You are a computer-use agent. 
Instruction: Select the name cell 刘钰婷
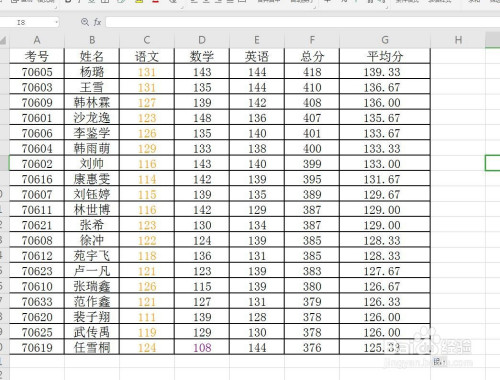click(92, 194)
